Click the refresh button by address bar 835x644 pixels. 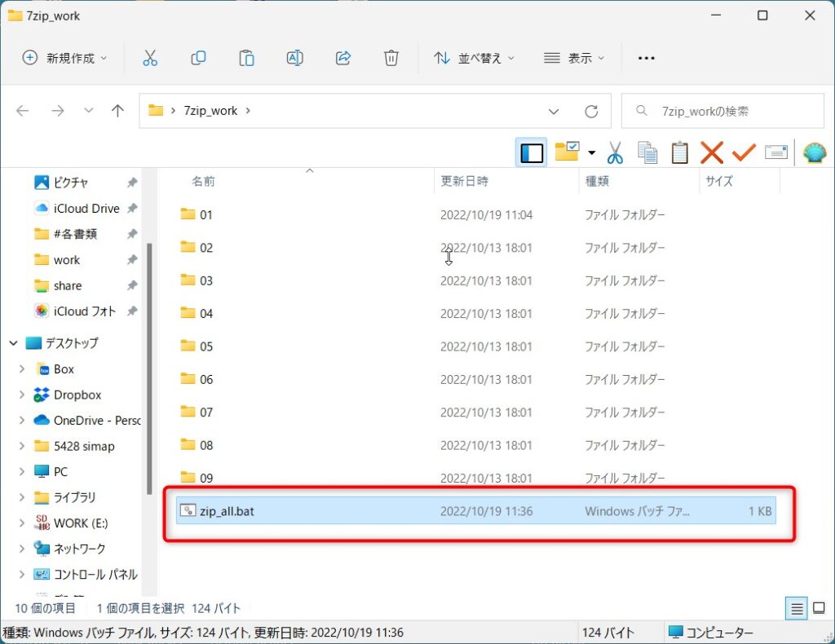click(x=591, y=111)
